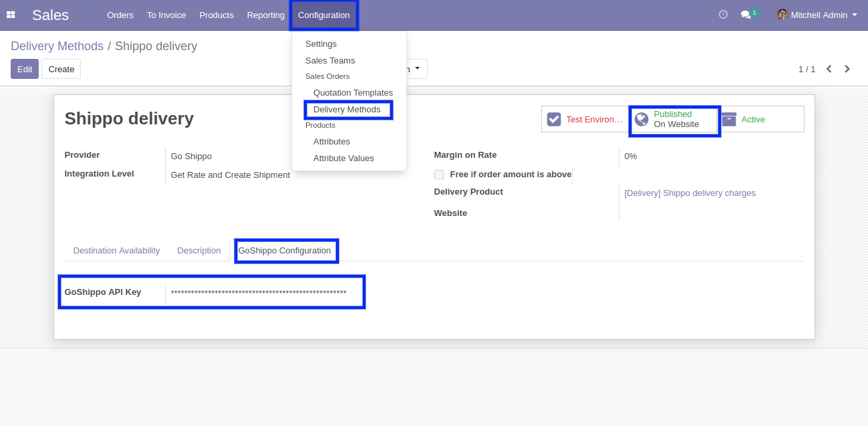Open the conversations chat bubble icon
This screenshot has height=426, width=868.
point(746,15)
